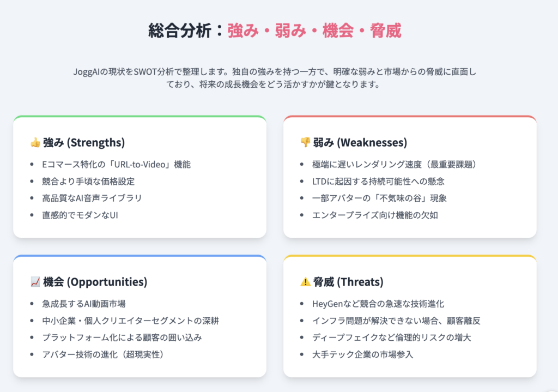Click the 競合より手頃な価格設定 bullet
Screen dimensions: 558x392
pos(88,181)
